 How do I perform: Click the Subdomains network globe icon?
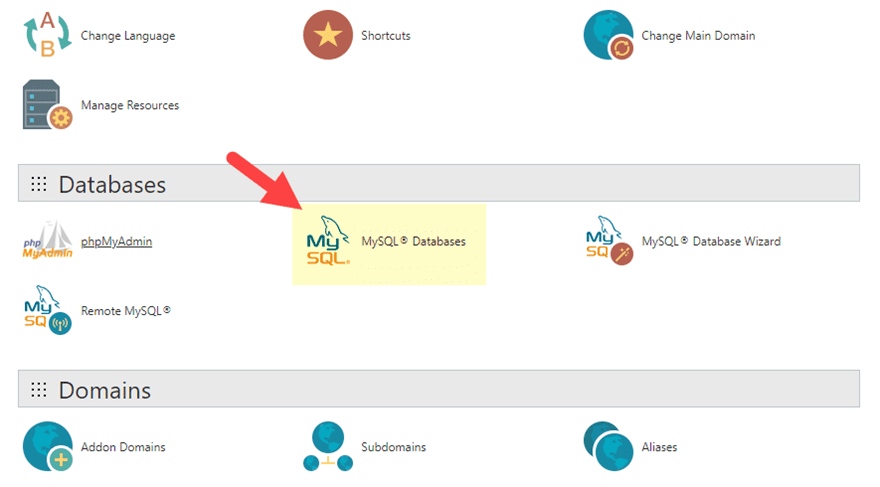click(x=328, y=447)
